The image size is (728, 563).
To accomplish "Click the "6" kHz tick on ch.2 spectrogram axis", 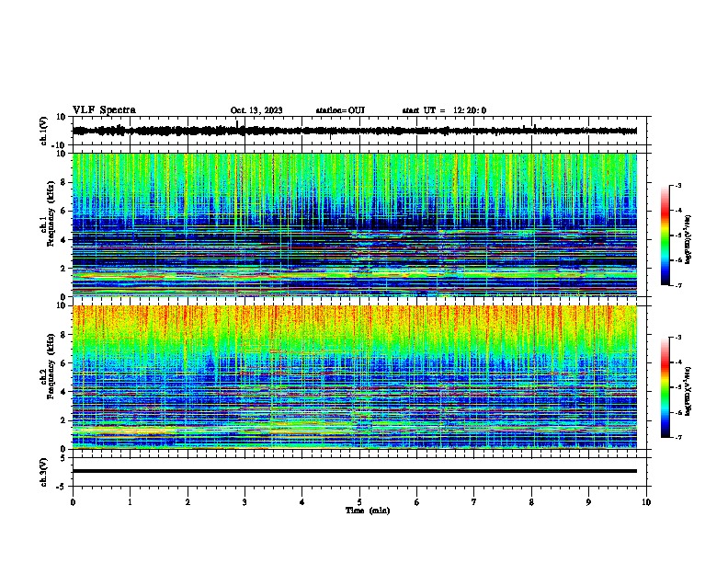I will click(x=64, y=363).
